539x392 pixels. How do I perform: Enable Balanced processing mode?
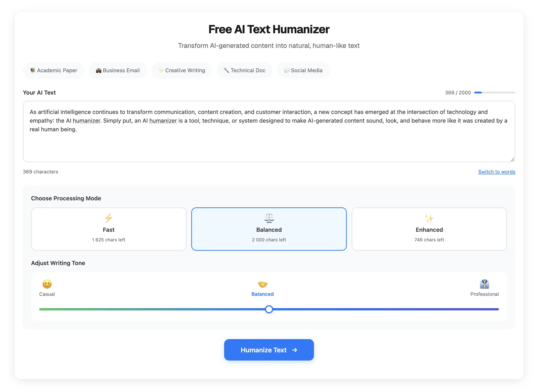(x=269, y=229)
